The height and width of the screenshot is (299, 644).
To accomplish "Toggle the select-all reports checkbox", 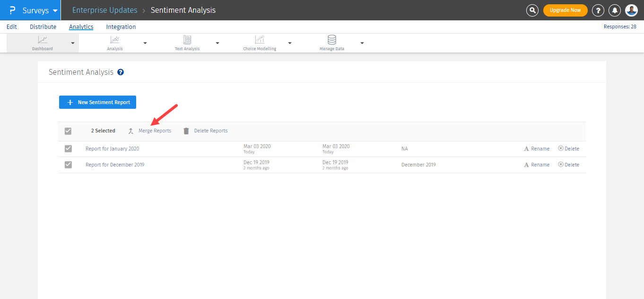I will point(68,131).
